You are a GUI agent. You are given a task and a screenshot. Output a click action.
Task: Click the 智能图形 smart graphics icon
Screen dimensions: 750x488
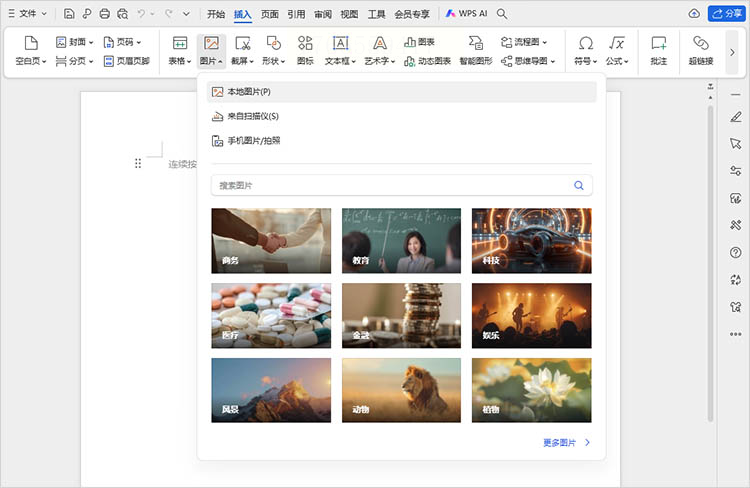pos(476,43)
